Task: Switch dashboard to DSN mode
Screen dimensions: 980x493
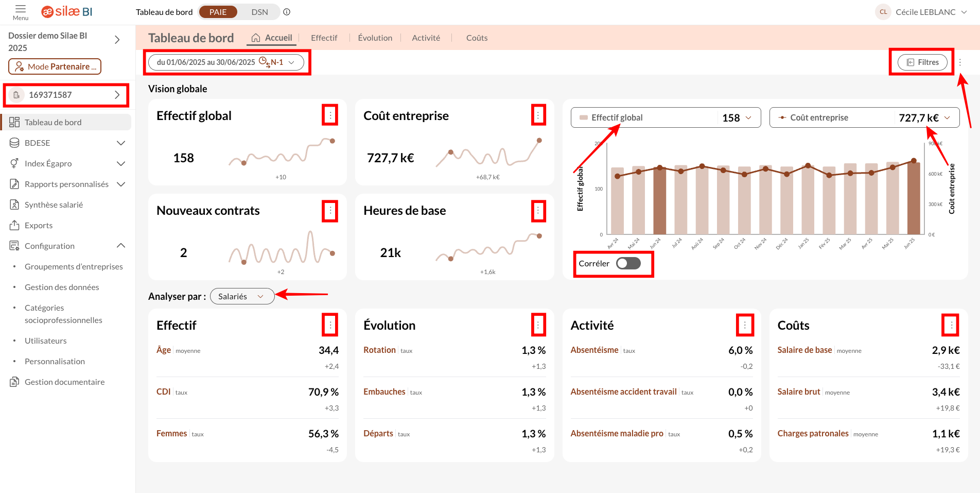Action: pyautogui.click(x=259, y=12)
